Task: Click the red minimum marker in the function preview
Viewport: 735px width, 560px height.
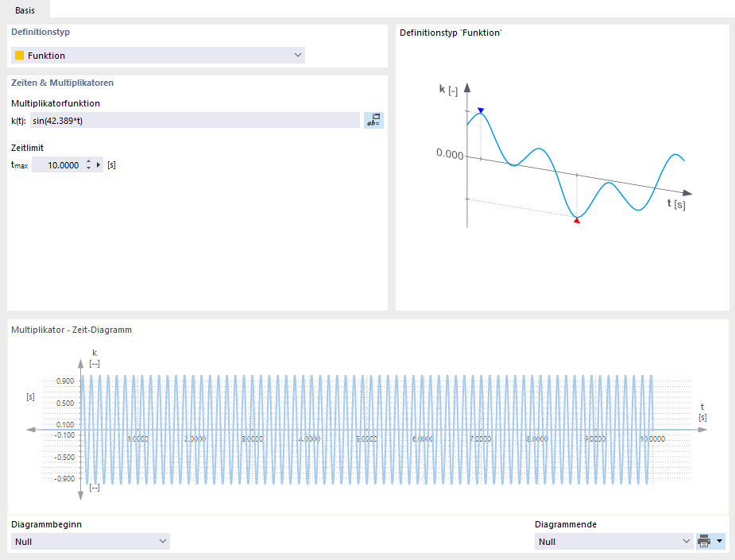Action: pyautogui.click(x=576, y=221)
